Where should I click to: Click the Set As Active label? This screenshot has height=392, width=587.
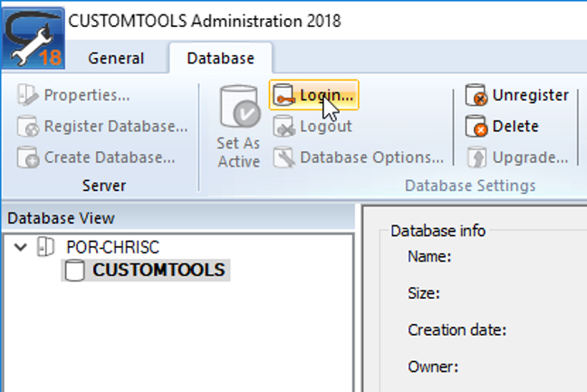(x=238, y=152)
